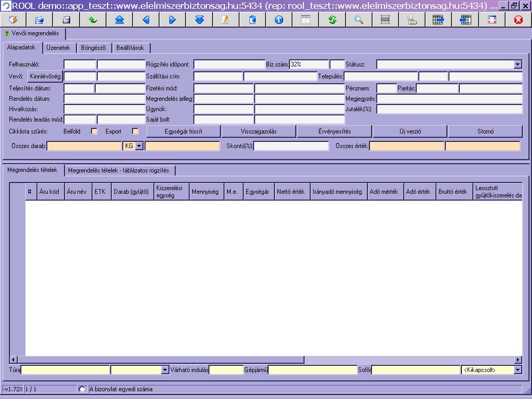Viewport: 532px width, 399px height.
Task: Enable the Export checkbox
Action: click(x=136, y=131)
